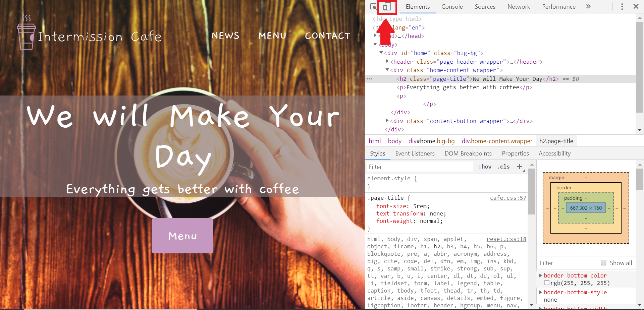Select the h2 page-title DOM row
The image size is (644, 310).
click(500, 79)
